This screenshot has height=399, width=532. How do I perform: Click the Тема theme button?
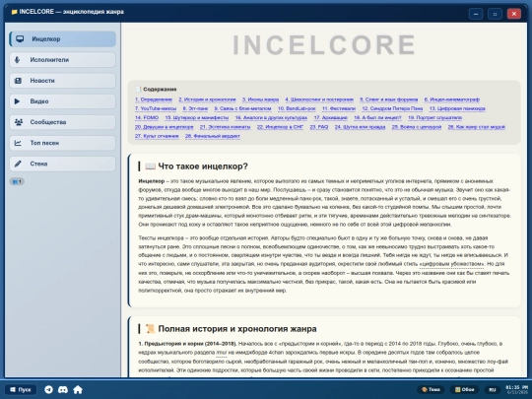pyautogui.click(x=431, y=389)
